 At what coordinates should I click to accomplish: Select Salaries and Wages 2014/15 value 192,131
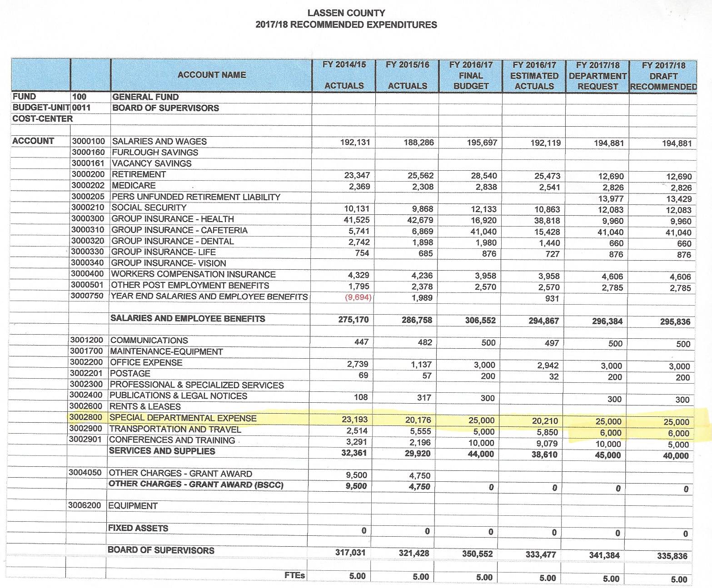355,143
